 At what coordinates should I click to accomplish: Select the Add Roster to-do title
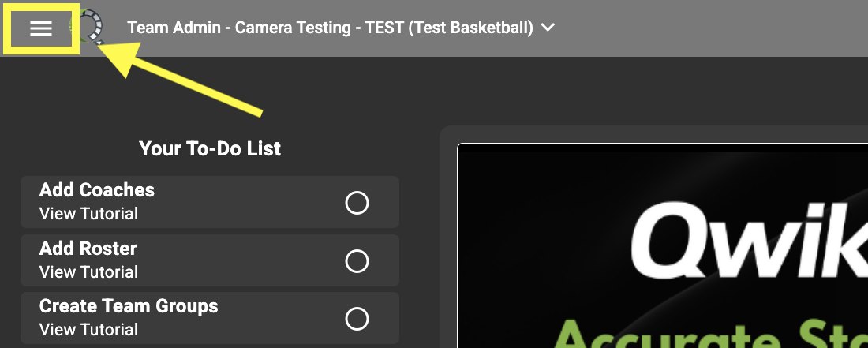pyautogui.click(x=88, y=249)
